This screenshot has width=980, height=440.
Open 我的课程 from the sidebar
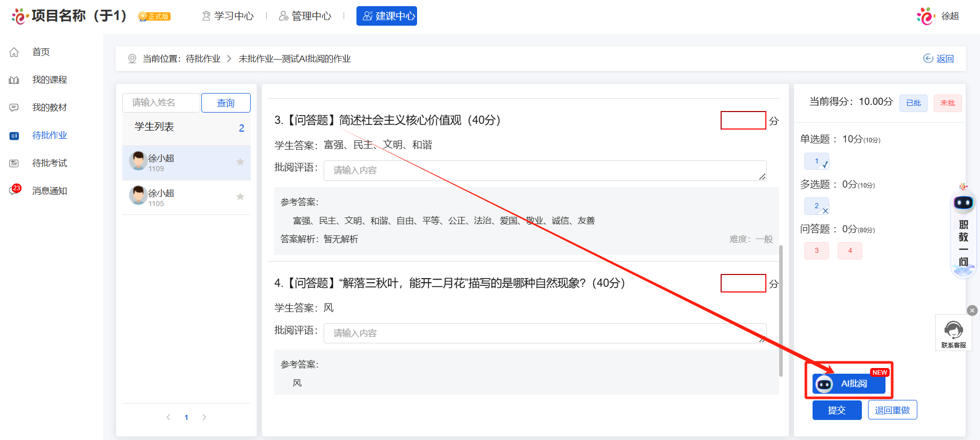click(49, 80)
